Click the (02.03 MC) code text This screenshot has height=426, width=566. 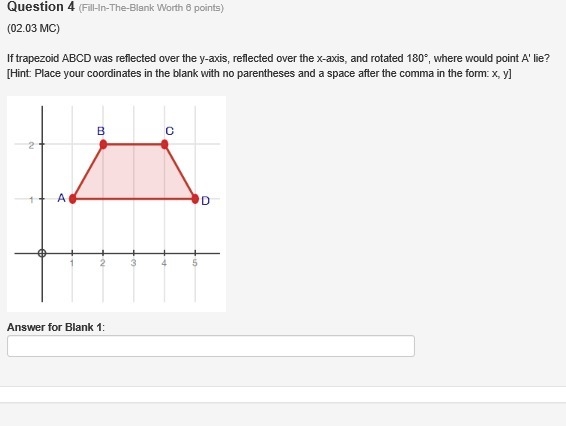click(x=34, y=28)
